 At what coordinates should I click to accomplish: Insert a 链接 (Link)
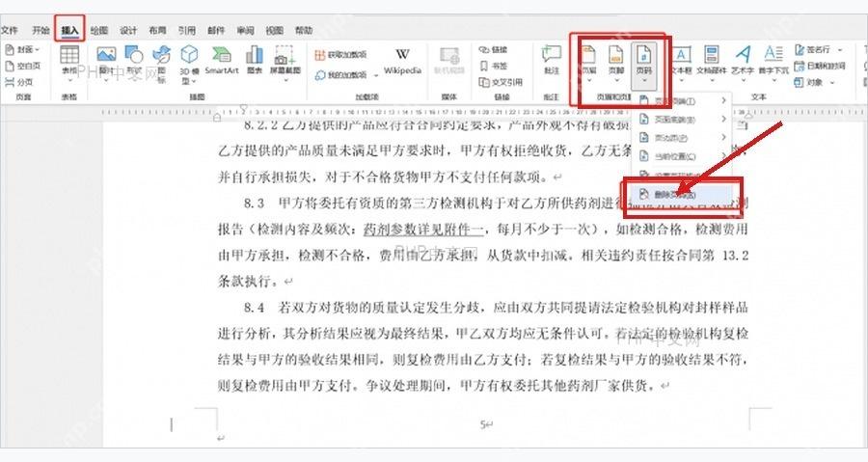coord(493,50)
